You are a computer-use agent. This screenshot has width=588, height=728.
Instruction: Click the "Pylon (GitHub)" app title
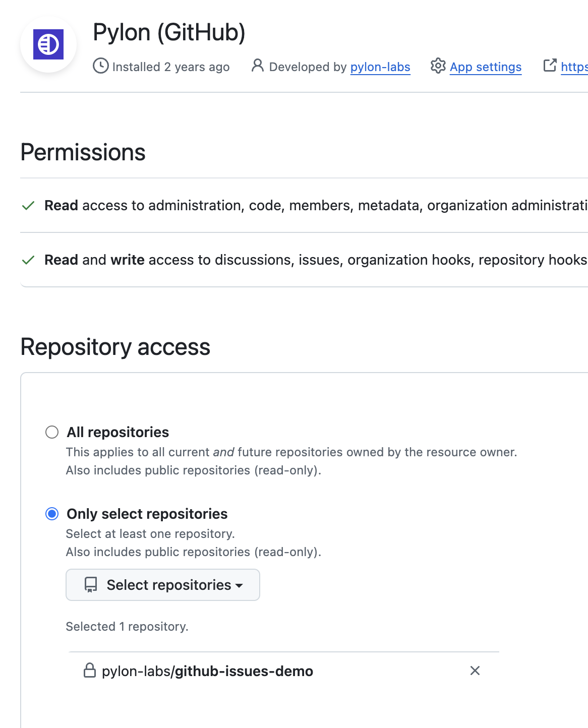pos(168,32)
